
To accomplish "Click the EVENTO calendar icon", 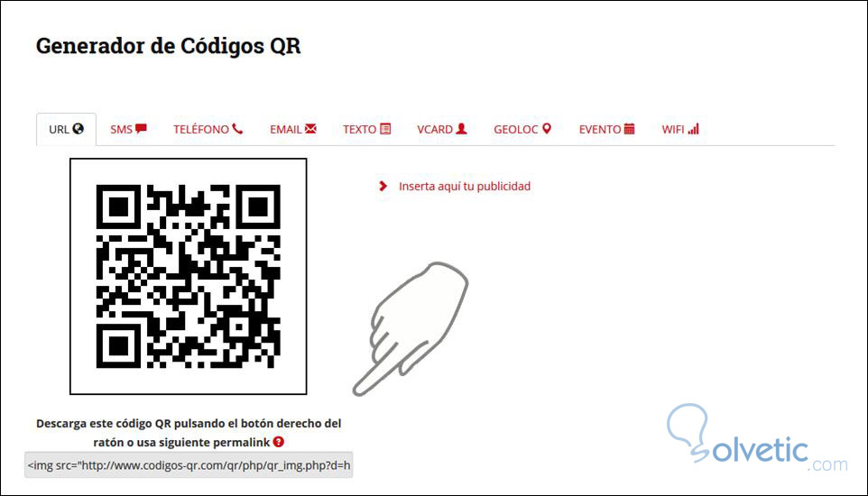I will 629,128.
